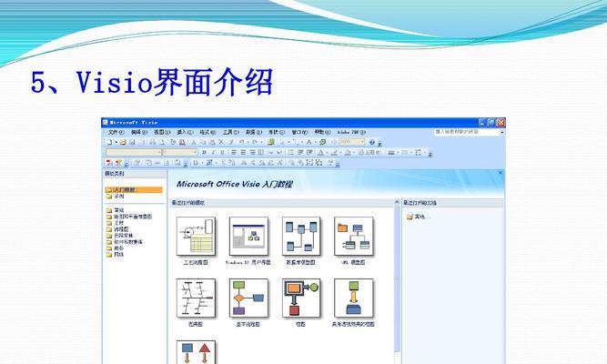Select the 商务 template category
607x364 pixels.
(x=116, y=248)
